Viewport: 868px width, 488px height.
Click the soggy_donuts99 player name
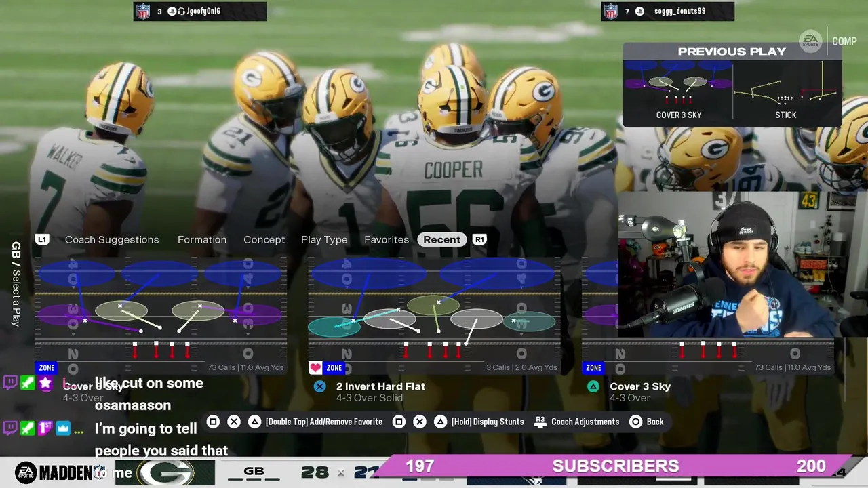click(679, 12)
